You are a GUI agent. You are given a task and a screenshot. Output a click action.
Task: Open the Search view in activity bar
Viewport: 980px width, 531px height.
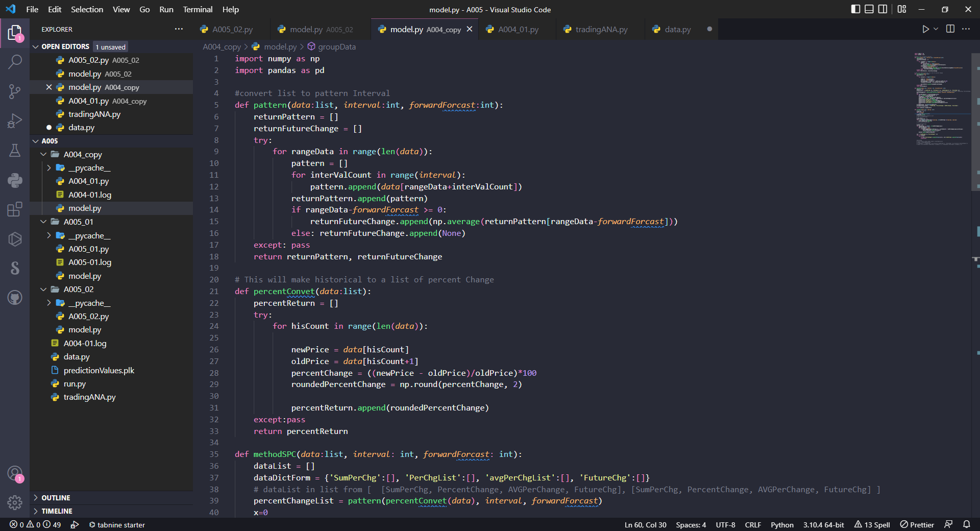15,62
